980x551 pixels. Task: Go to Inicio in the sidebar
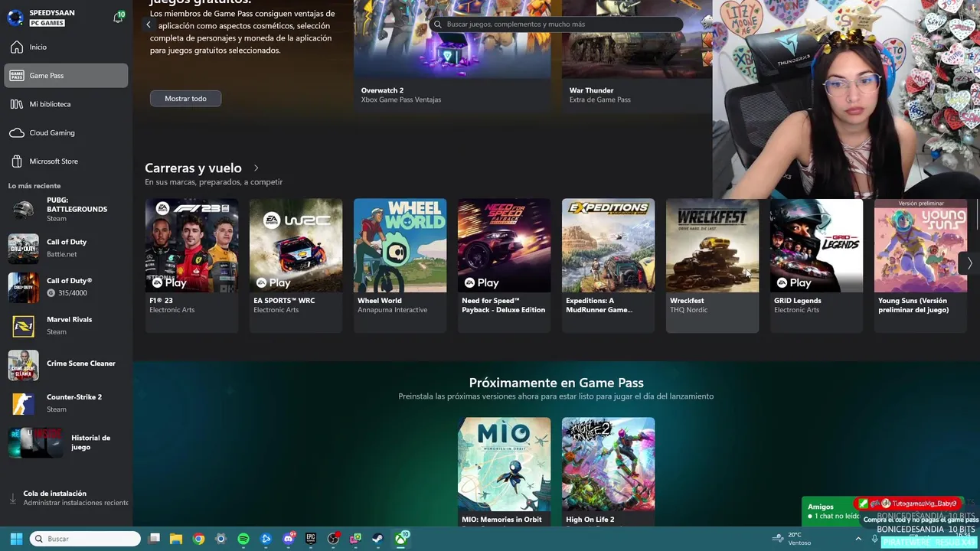[67, 47]
